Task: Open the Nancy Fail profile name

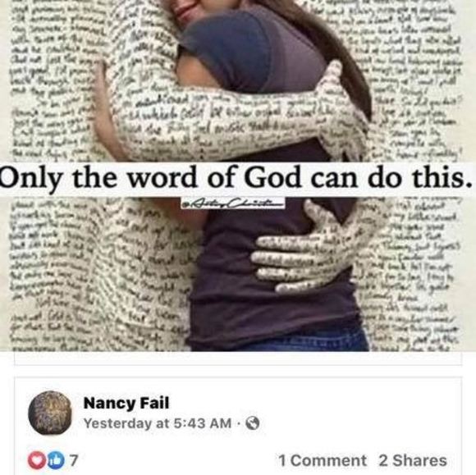Action: (x=126, y=403)
